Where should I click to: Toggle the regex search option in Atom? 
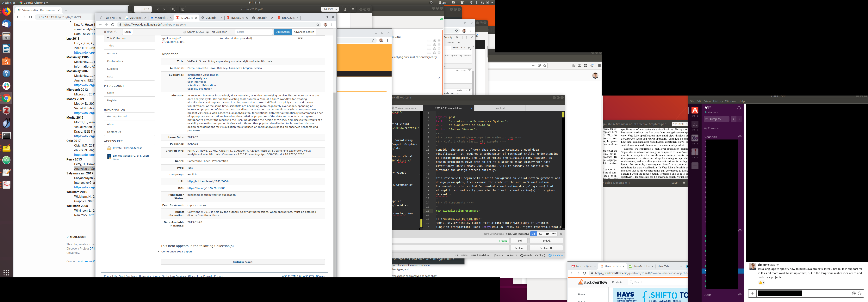tap(533, 234)
